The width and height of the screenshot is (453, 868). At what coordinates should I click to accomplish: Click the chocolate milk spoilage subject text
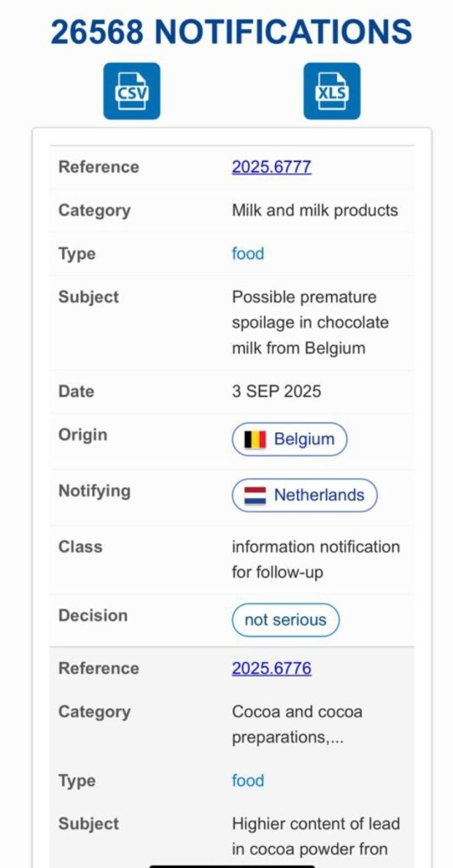[x=310, y=323]
